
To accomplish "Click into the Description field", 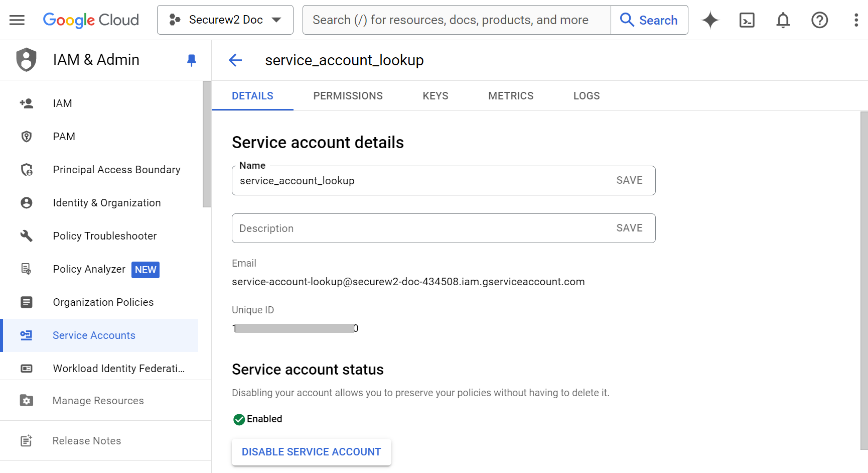I will tap(421, 228).
